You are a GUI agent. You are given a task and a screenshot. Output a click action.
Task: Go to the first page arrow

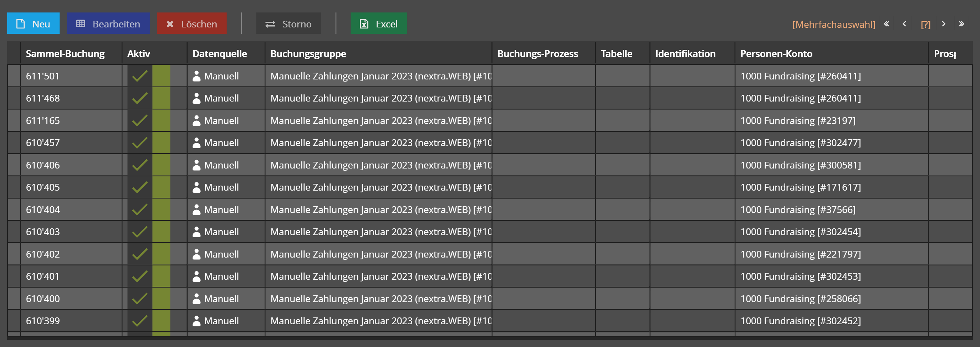pos(887,24)
